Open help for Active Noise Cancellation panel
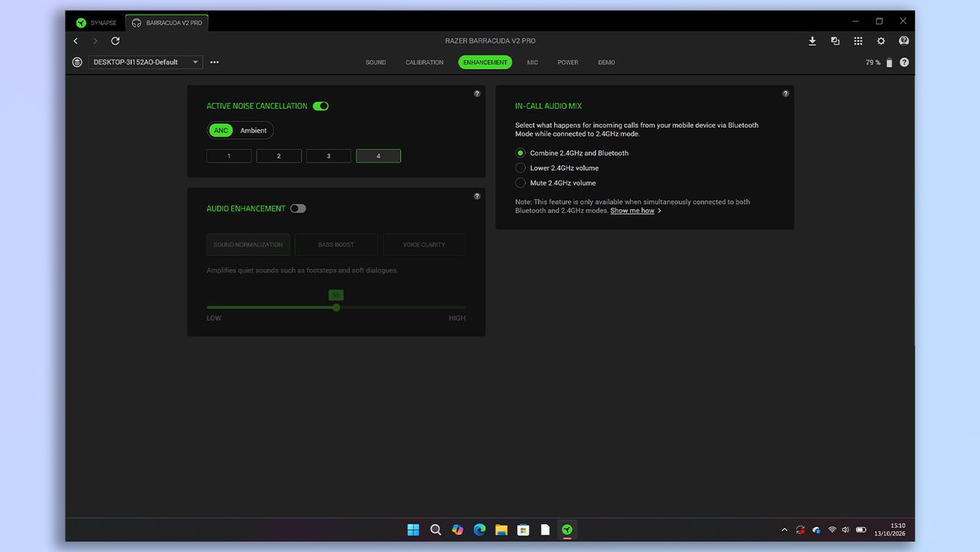This screenshot has height=552, width=980. coord(477,93)
